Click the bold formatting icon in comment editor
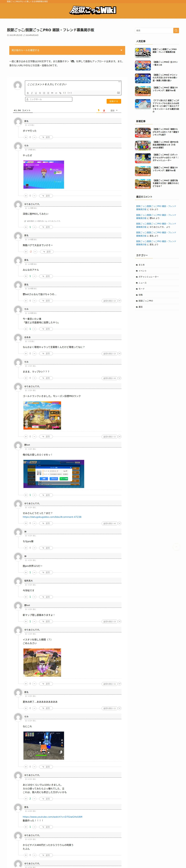Image resolution: width=186 pixels, height=868 pixels. point(28,93)
